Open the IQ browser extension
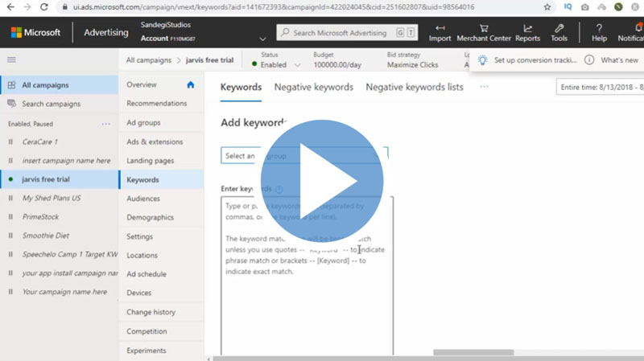644x361 pixels. pos(568,7)
